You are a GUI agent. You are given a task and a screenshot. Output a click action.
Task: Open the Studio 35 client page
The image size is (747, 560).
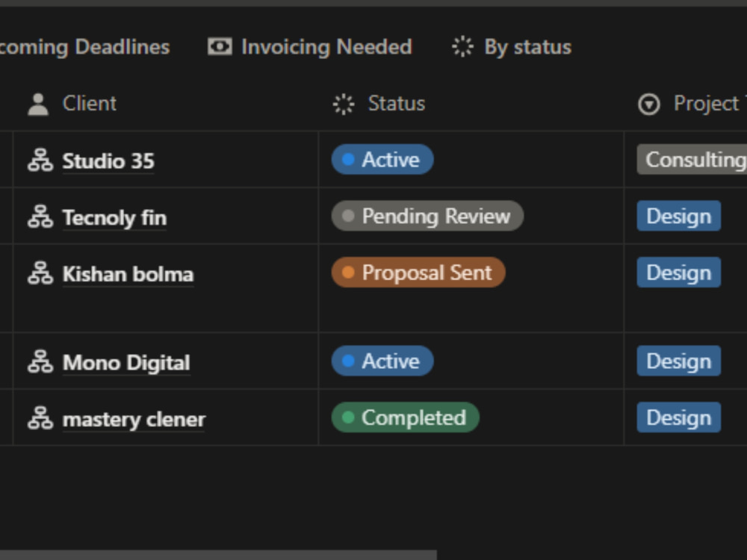tap(108, 161)
